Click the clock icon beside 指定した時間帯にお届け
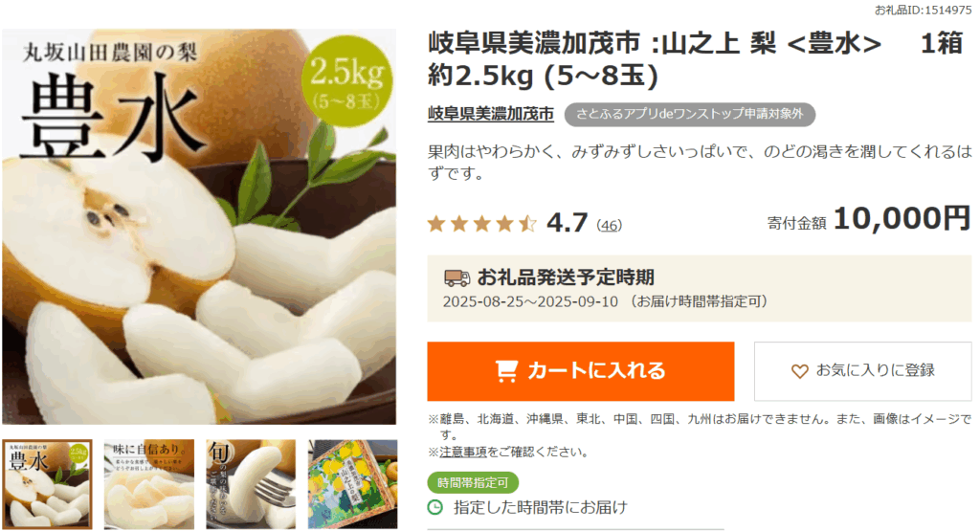Screen dimensions: 980x531 435,507
